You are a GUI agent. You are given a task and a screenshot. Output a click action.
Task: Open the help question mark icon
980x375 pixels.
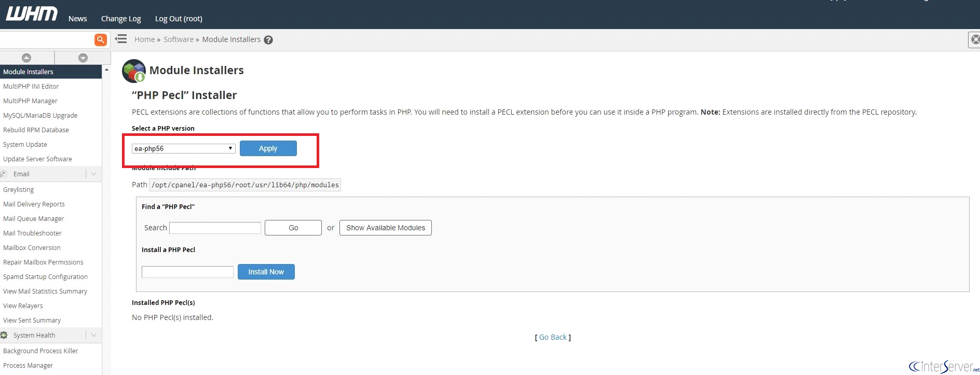tap(268, 40)
